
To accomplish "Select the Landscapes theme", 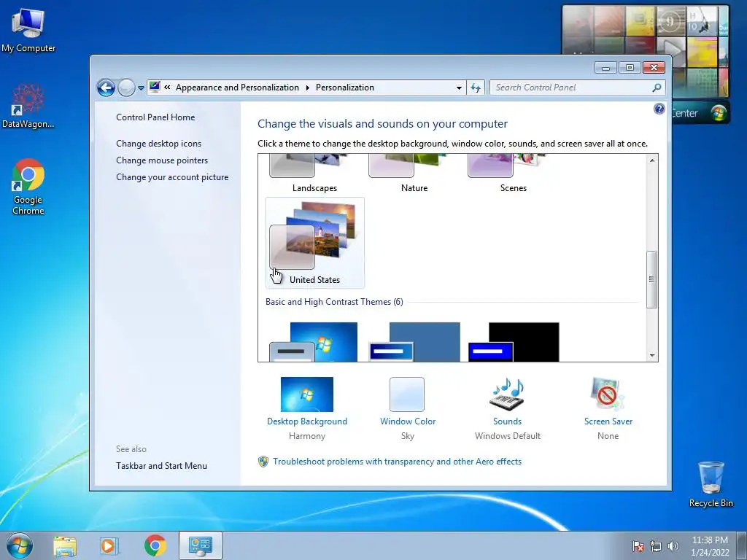I will [x=314, y=174].
